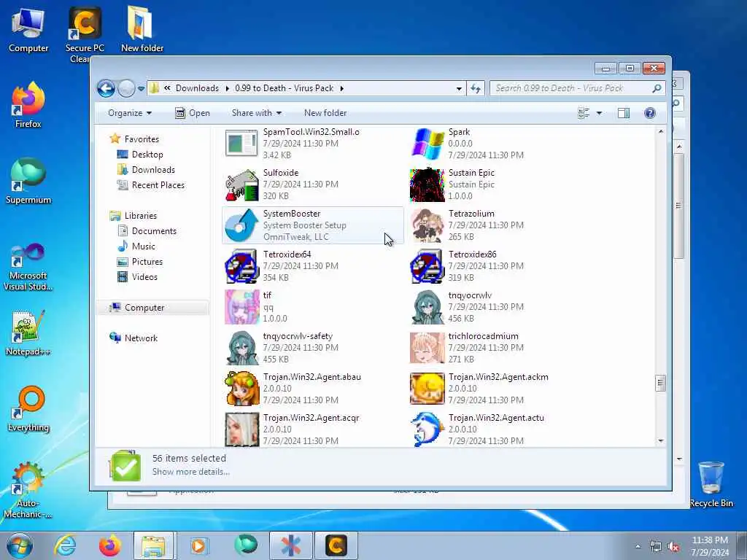This screenshot has height=560, width=747.
Task: Select the Trojan.Win32.Agent.acqr file icon
Action: tap(242, 429)
